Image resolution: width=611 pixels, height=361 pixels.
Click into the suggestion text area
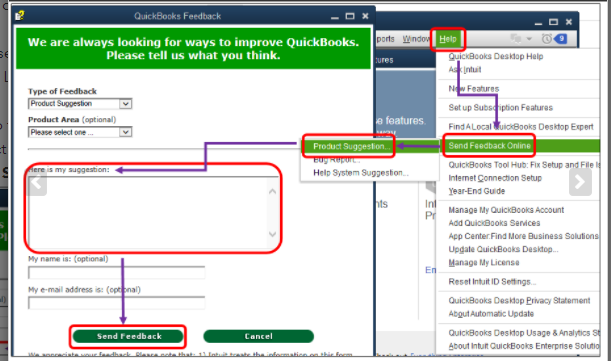click(x=153, y=212)
